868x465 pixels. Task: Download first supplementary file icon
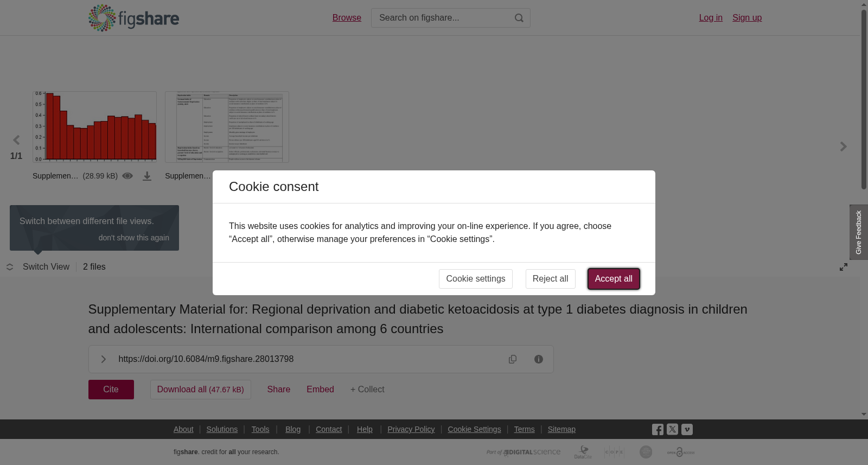pyautogui.click(x=147, y=176)
